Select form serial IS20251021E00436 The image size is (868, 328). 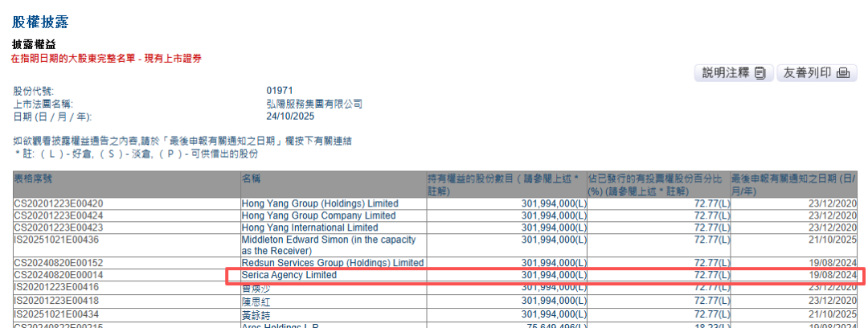pos(58,240)
